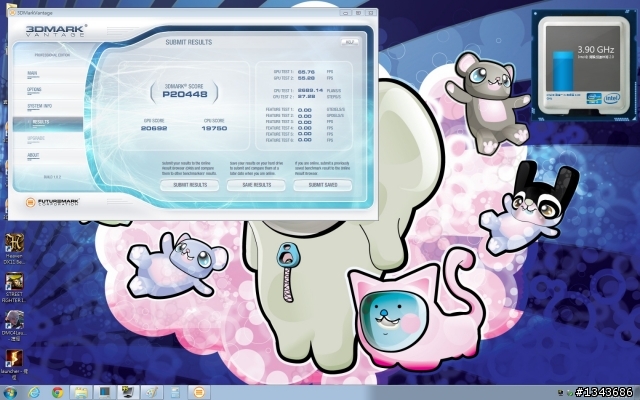The image size is (640, 400).
Task: Click the Intel Core badge on gadget
Action: [x=594, y=98]
